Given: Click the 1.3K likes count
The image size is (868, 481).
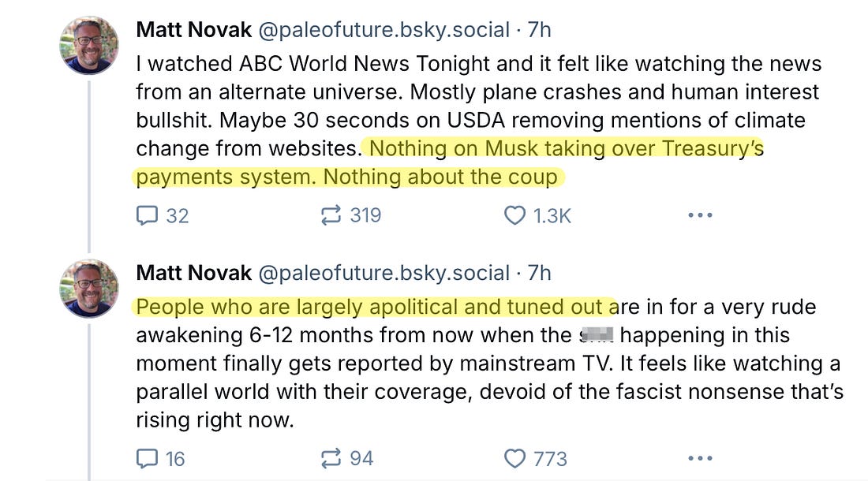Looking at the screenshot, I should (x=552, y=215).
